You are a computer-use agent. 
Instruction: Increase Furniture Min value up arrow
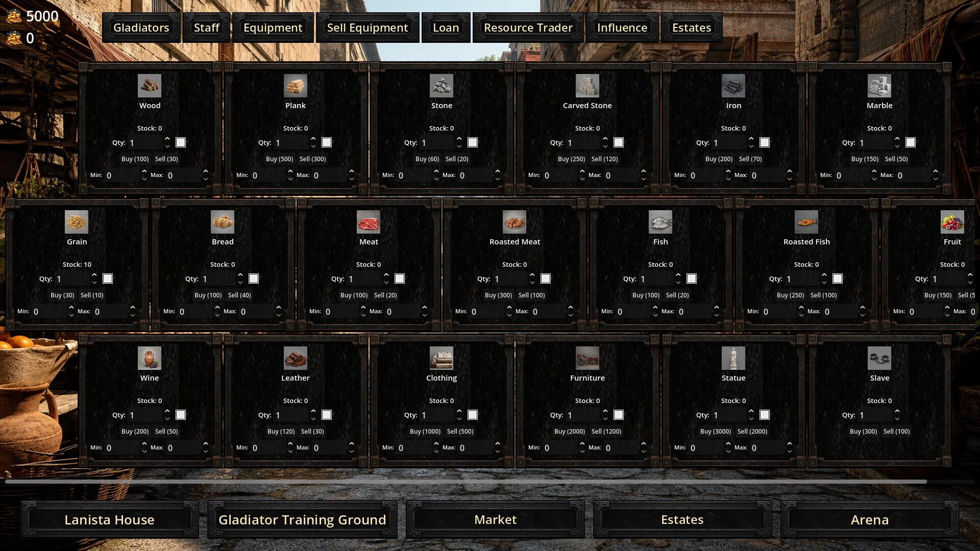(582, 444)
